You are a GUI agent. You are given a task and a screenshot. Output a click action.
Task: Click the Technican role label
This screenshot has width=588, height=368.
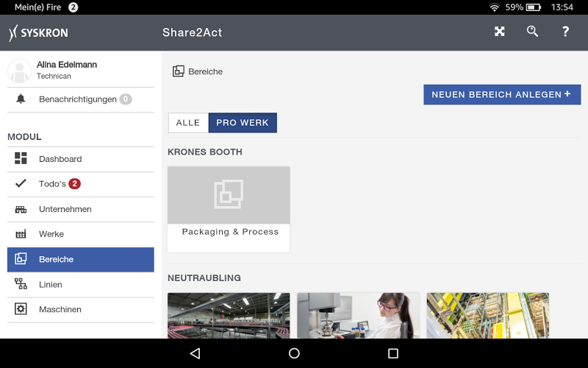54,77
